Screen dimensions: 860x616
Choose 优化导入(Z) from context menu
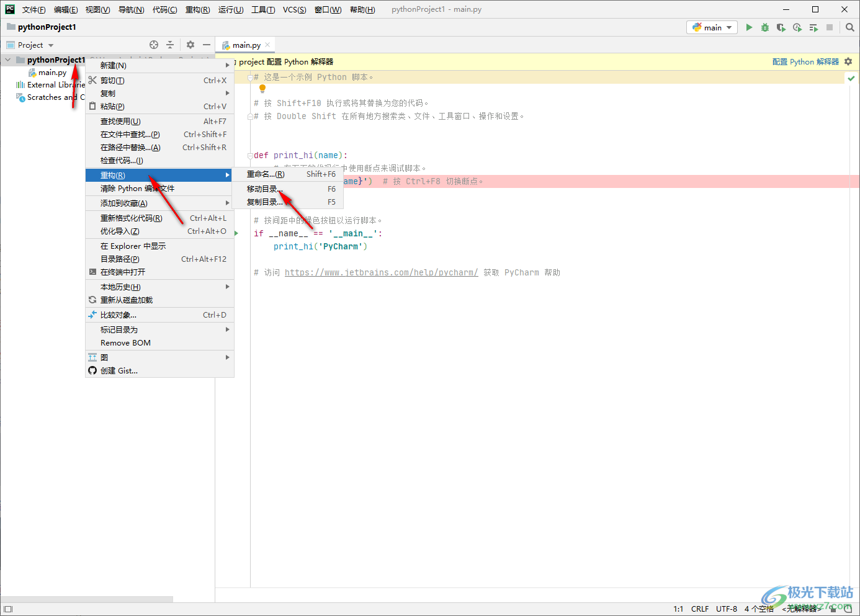(159, 231)
